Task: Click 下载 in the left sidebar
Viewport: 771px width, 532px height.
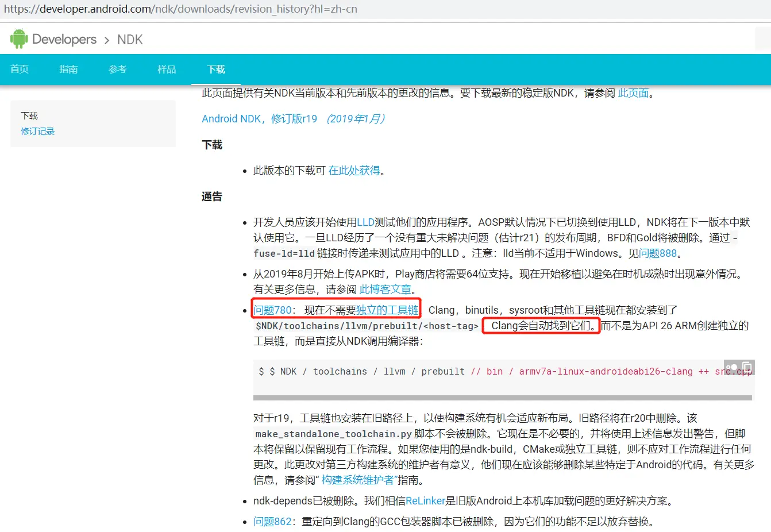Action: tap(29, 115)
